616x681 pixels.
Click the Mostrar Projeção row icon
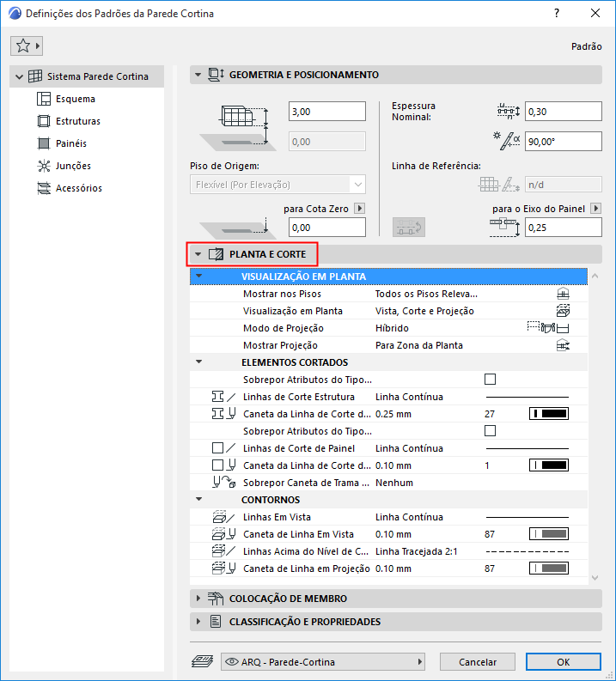(563, 345)
